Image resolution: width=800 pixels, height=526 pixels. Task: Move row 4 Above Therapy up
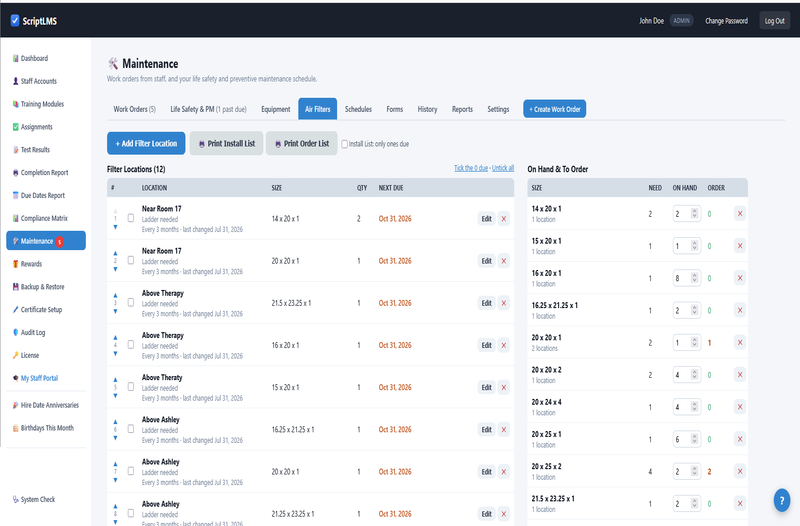click(115, 337)
